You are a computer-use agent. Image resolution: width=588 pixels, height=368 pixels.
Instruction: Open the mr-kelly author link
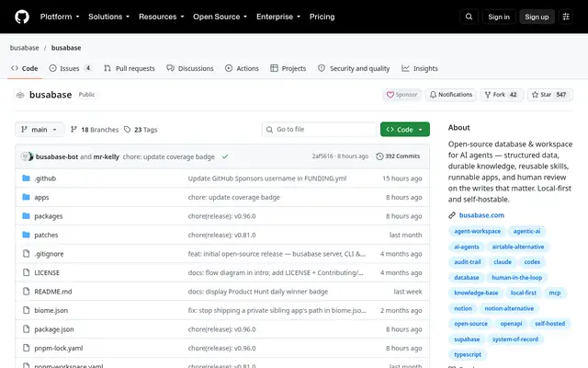coord(107,156)
